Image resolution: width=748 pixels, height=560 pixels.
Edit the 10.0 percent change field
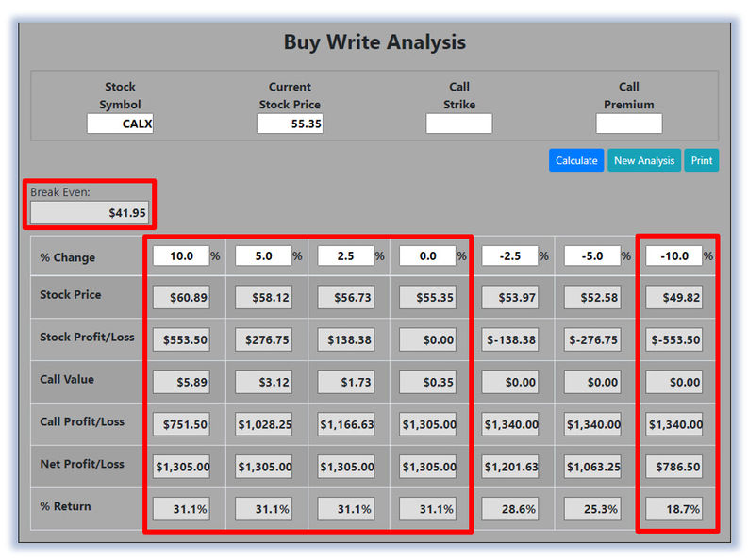click(181, 255)
